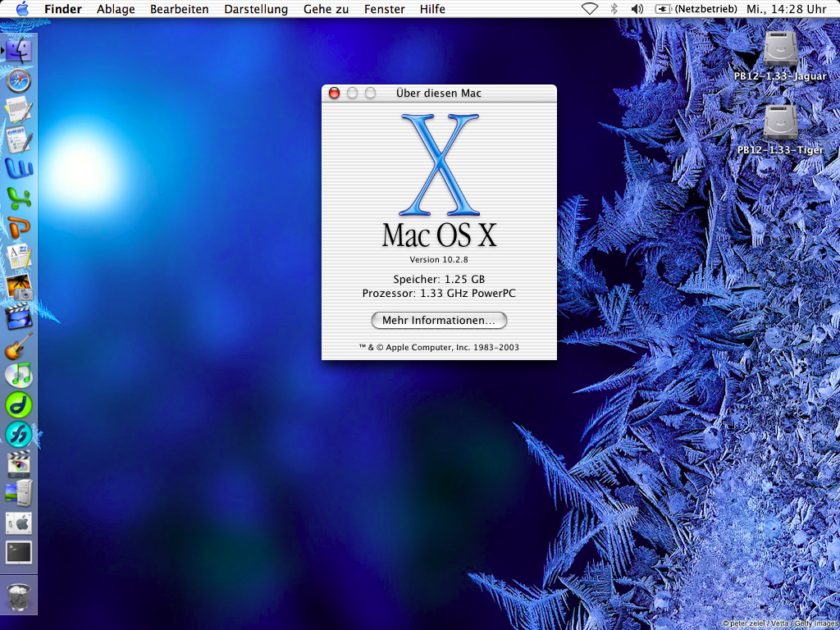The height and width of the screenshot is (630, 840).
Task: Open System Preferences from the Dock
Action: pyautogui.click(x=19, y=523)
